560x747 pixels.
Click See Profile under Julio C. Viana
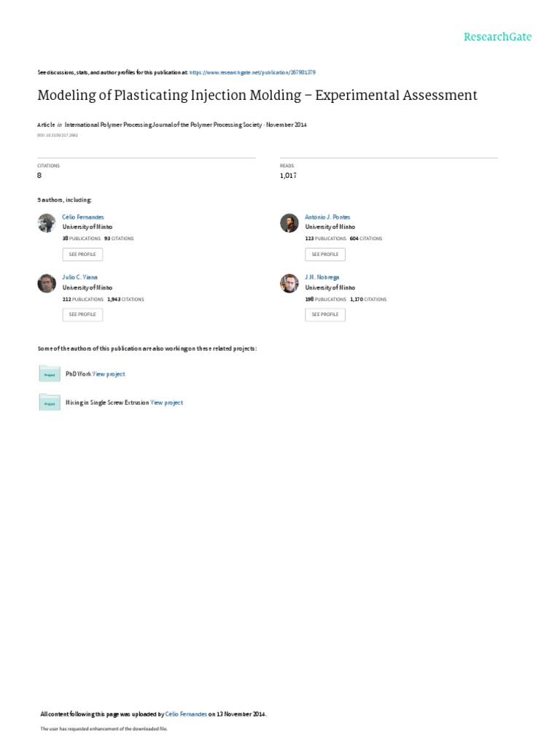coord(82,314)
